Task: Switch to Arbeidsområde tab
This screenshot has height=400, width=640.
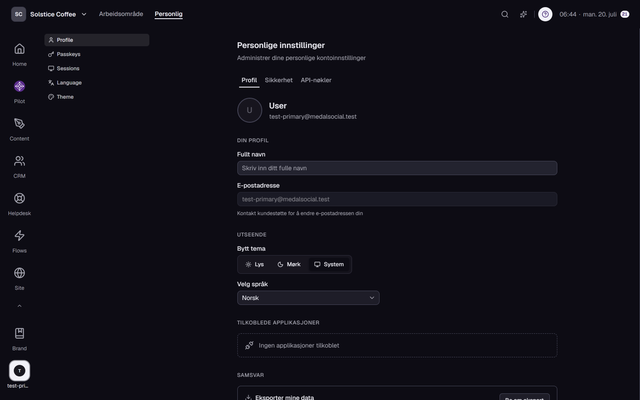Action: [121, 14]
